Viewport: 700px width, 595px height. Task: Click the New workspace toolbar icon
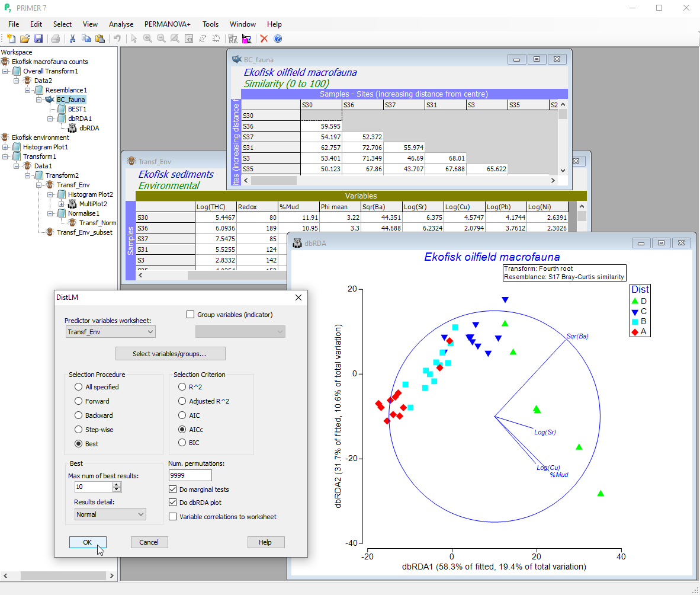click(11, 39)
